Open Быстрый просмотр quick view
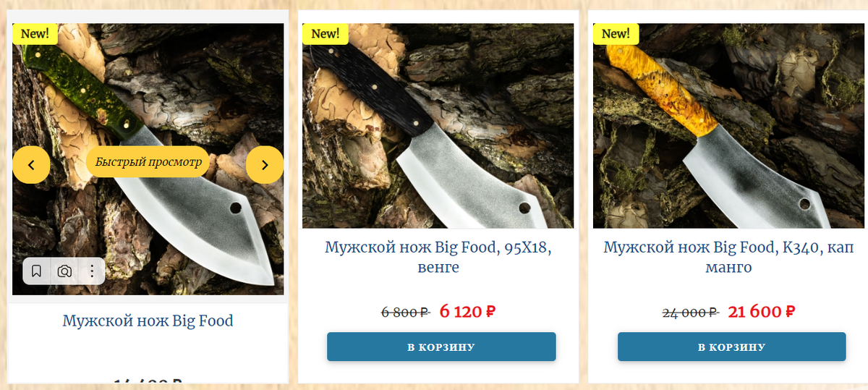The height and width of the screenshot is (390, 868). coord(148,162)
